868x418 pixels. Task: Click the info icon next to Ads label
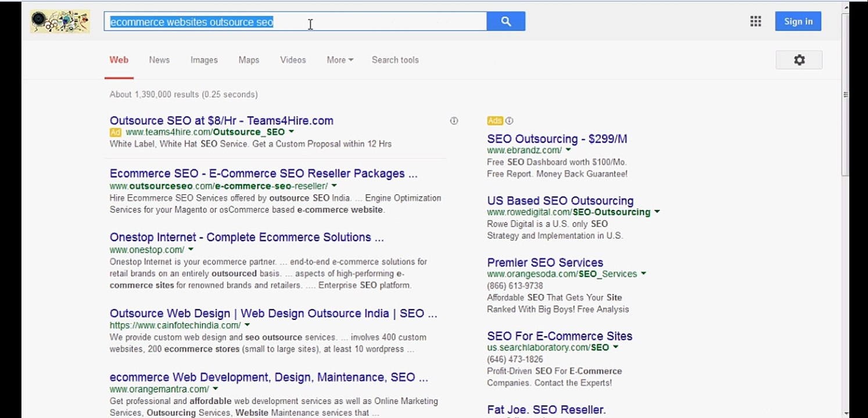(510, 121)
